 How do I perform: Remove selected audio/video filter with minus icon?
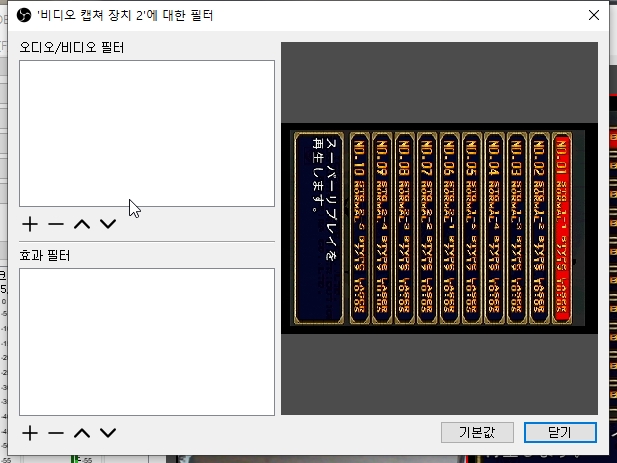coord(56,224)
